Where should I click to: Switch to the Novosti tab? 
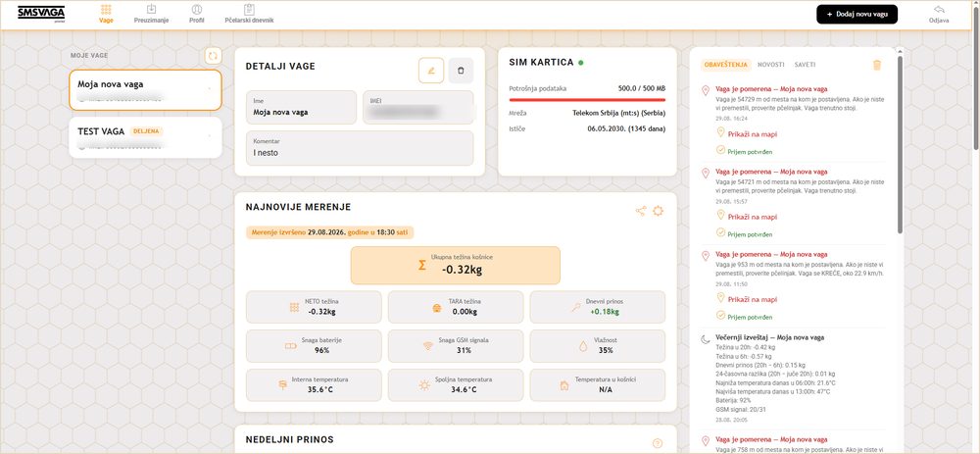tap(770, 65)
